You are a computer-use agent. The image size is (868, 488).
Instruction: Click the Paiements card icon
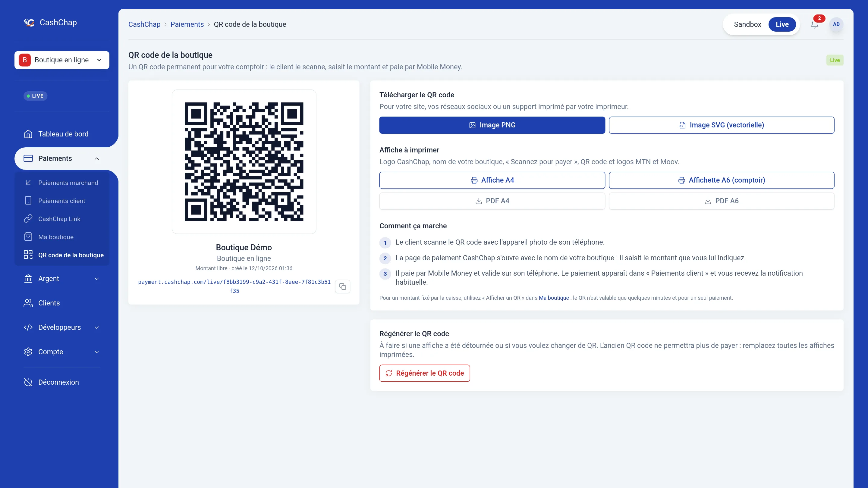(28, 158)
